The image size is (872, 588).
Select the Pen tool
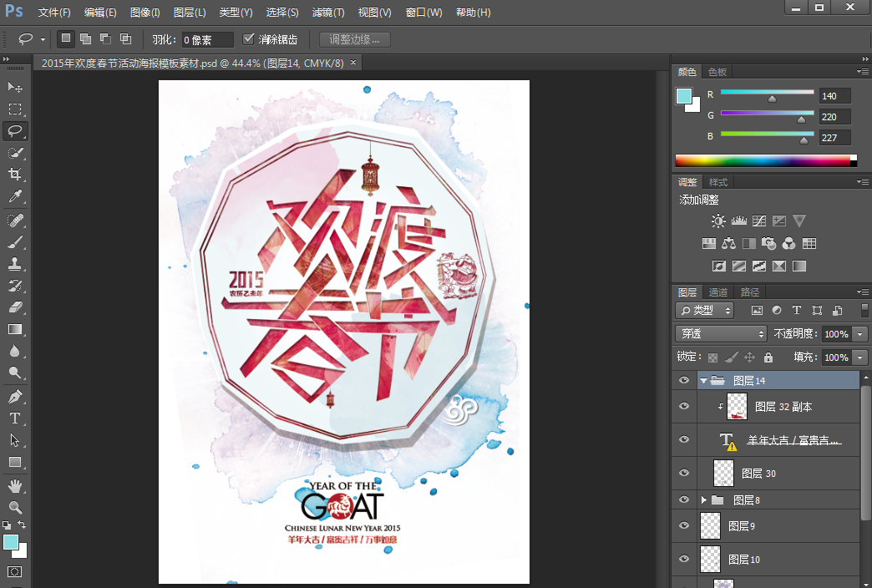coord(15,397)
